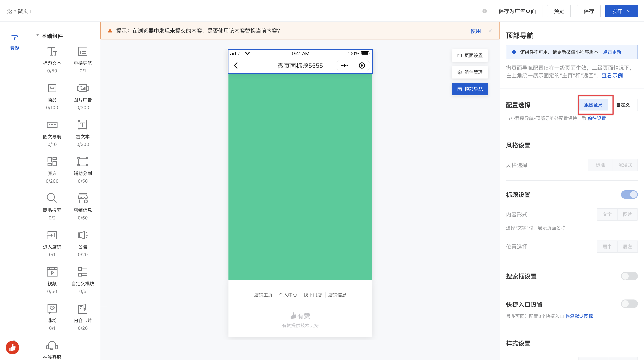Collapse the 基础组件 section
Viewport: 644px width, 360px height.
38,35
